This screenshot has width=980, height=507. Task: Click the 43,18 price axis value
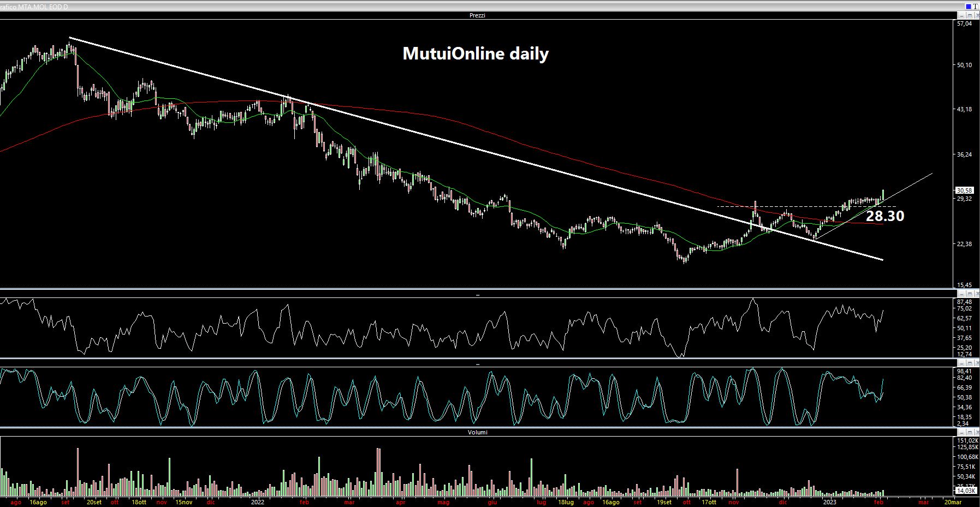point(964,109)
